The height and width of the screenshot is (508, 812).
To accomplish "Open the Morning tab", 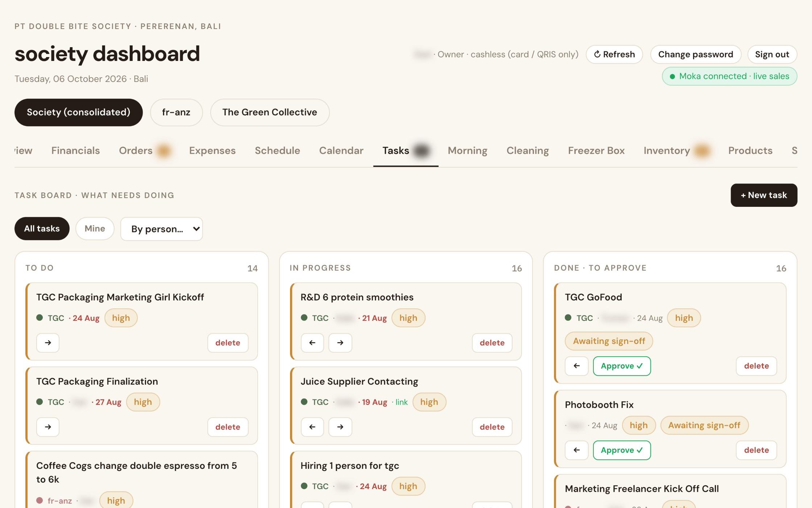I will tap(468, 151).
